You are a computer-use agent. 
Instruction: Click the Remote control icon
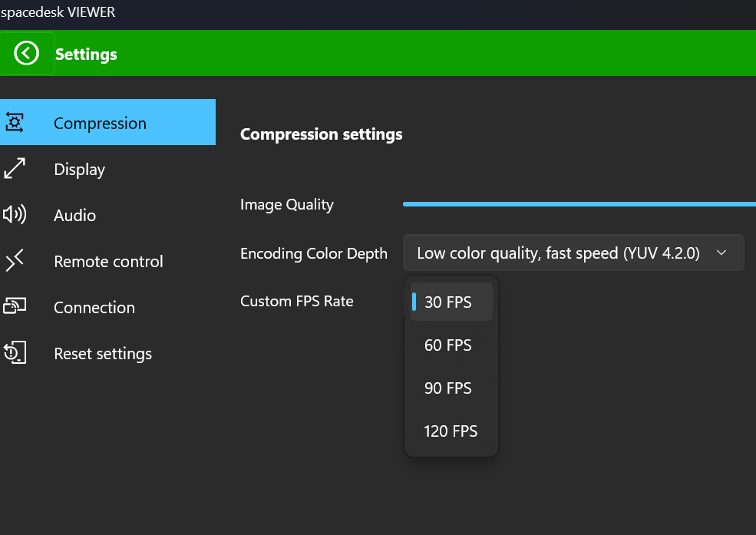pos(15,261)
